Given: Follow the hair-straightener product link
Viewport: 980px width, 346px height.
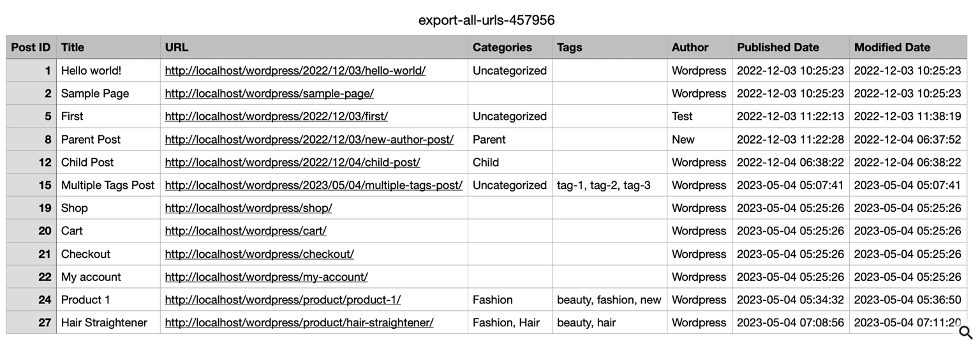Looking at the screenshot, I should (x=299, y=322).
